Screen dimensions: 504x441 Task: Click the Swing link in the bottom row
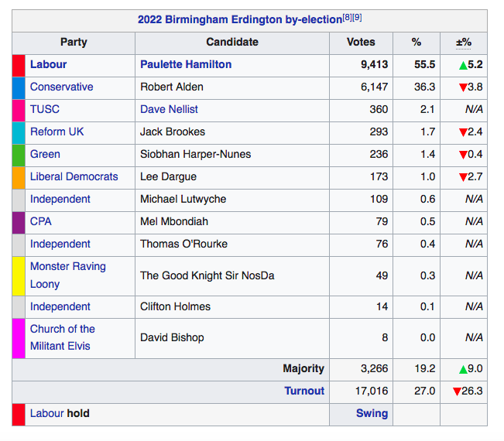372,414
